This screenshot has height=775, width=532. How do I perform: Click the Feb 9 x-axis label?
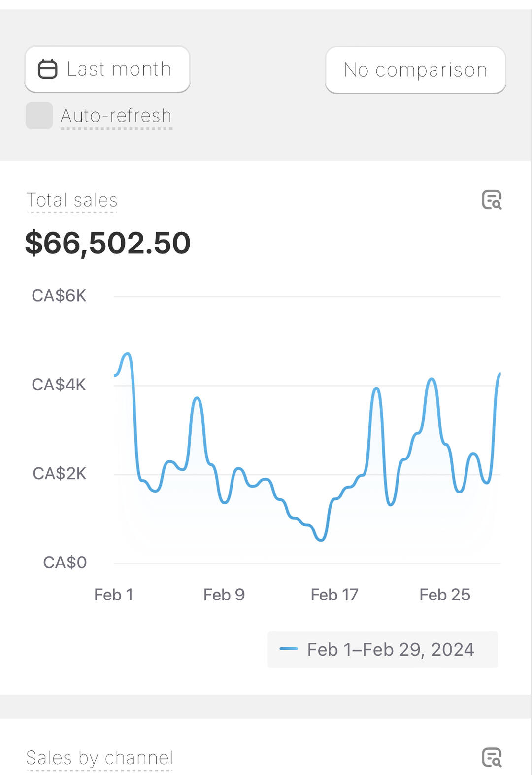[x=224, y=595]
